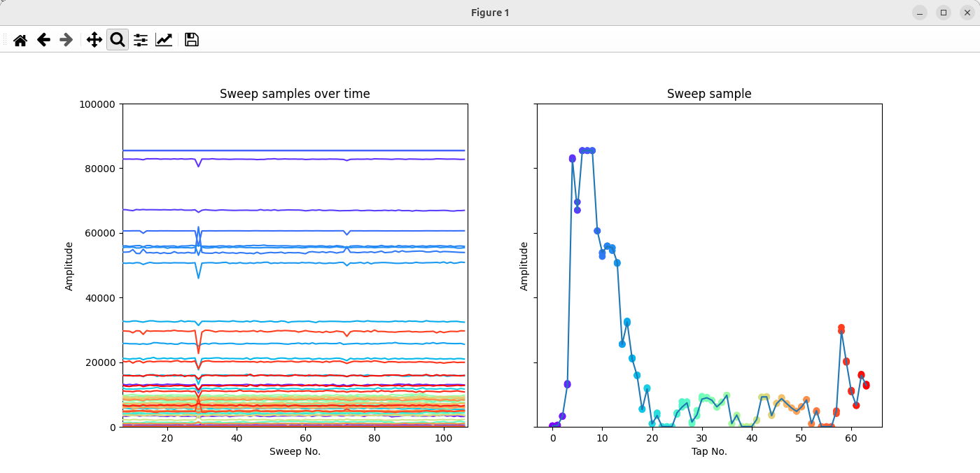Click the "Tap No." x-axis label

pyautogui.click(x=709, y=451)
